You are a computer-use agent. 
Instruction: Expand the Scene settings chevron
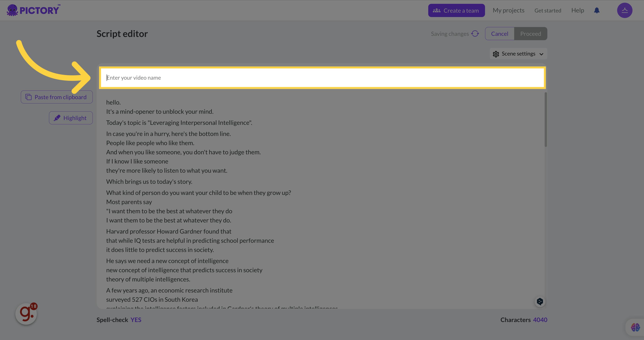click(x=541, y=54)
